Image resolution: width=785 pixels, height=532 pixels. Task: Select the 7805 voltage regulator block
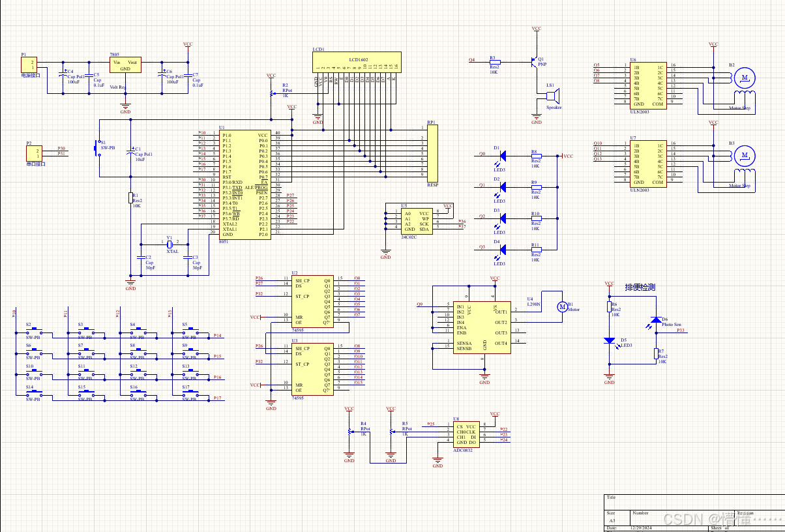pos(125,64)
